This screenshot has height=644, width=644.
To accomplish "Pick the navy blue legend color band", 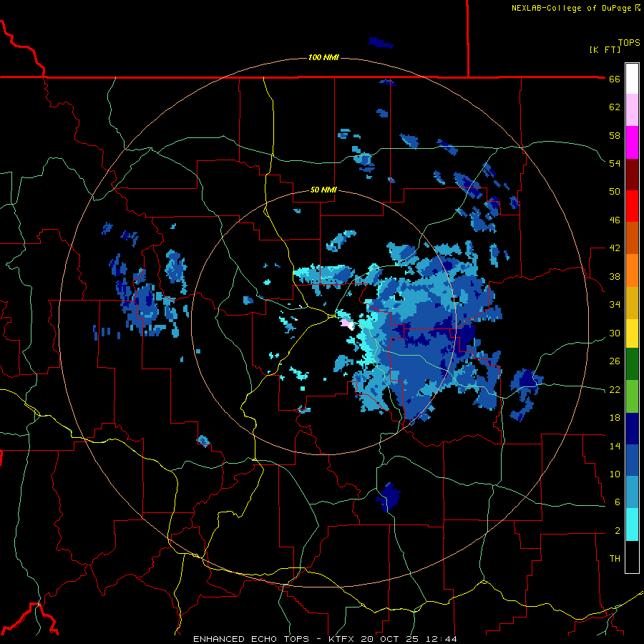I will [x=632, y=429].
